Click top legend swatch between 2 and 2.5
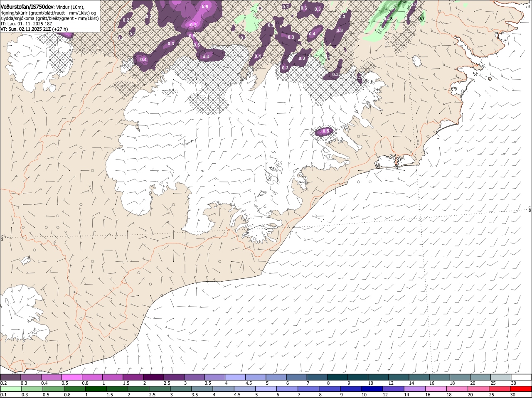This screenshot has width=532, height=398. pos(153,377)
